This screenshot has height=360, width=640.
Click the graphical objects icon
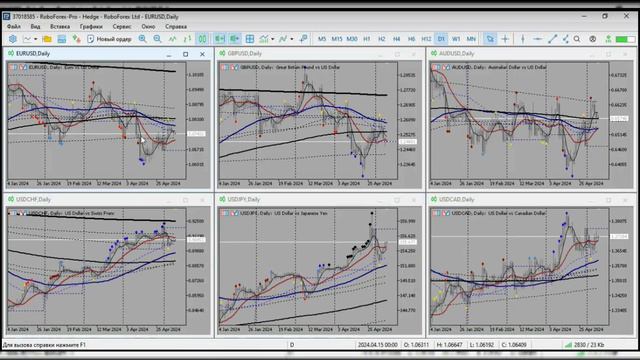283,39
